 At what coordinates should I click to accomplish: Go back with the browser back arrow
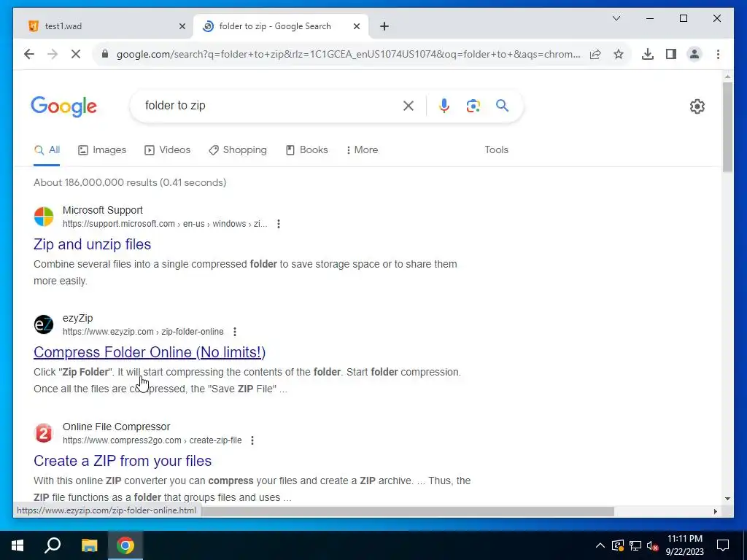click(x=29, y=54)
